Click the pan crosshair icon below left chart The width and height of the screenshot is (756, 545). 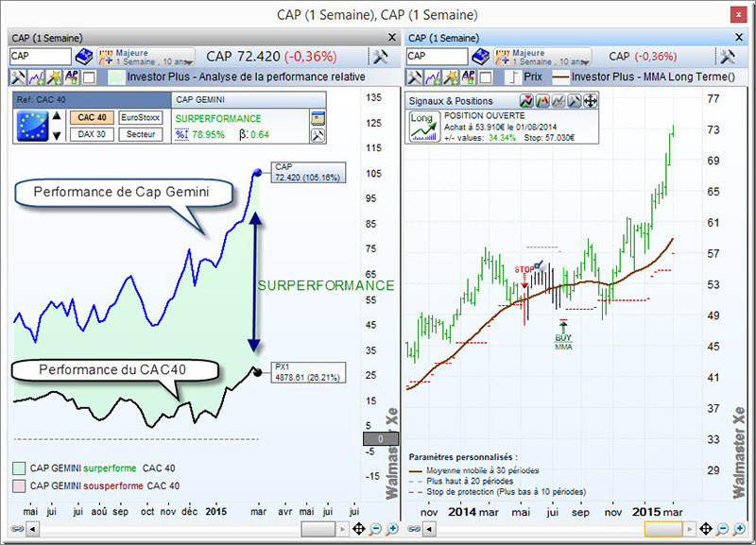[359, 529]
